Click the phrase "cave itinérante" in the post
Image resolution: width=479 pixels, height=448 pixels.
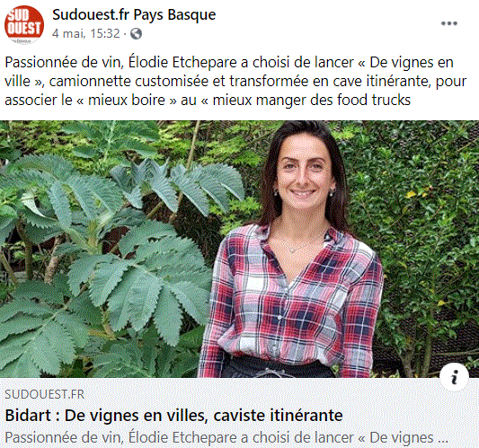[382, 81]
